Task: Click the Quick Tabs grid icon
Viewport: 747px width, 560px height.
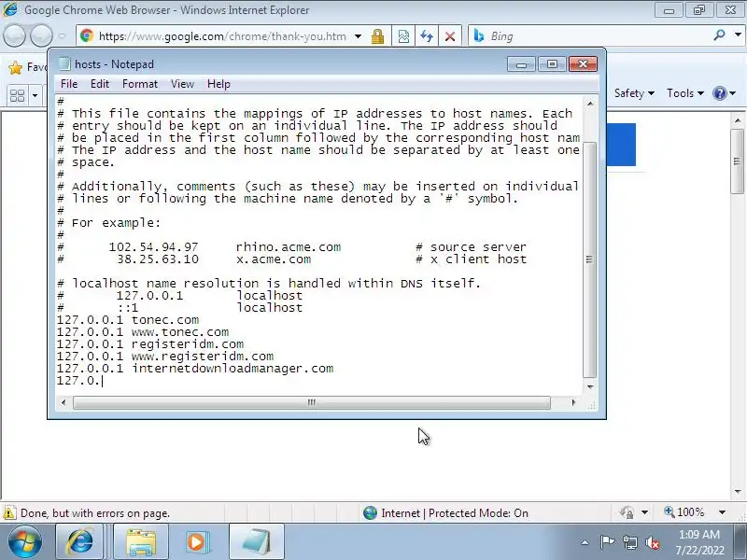Action: [18, 96]
